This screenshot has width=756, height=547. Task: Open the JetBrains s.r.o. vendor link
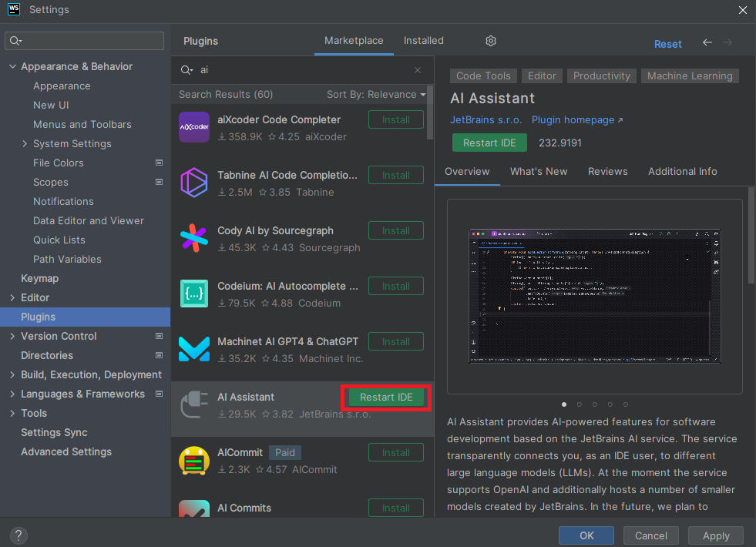(x=486, y=119)
